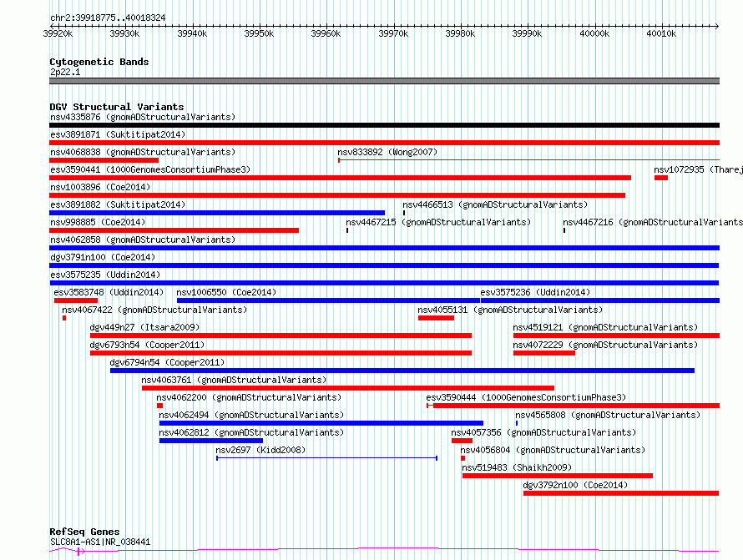Open the nsv4519121 variant label
The width and height of the screenshot is (743, 560).
point(605,327)
